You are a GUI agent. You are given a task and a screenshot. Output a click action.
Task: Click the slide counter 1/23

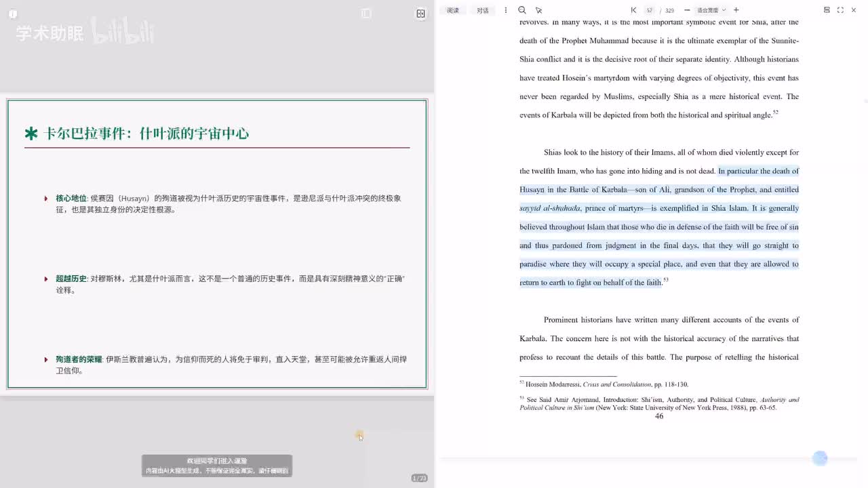pos(419,479)
